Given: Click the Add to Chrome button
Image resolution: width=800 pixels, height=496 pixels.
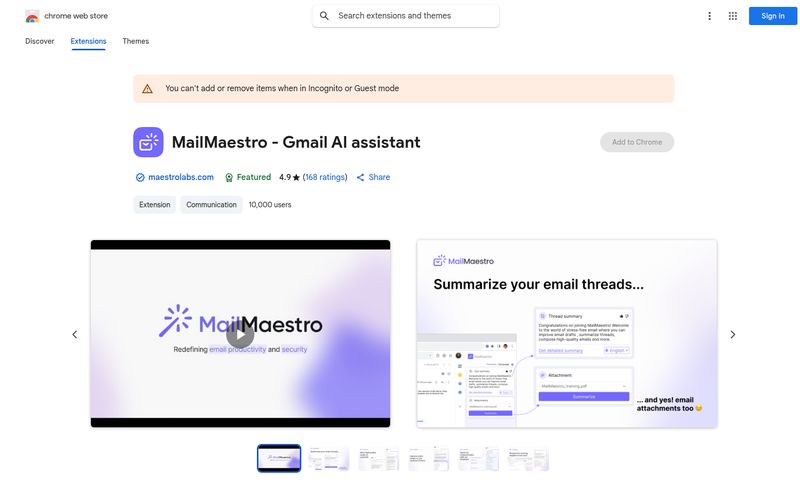Looking at the screenshot, I should (x=637, y=142).
